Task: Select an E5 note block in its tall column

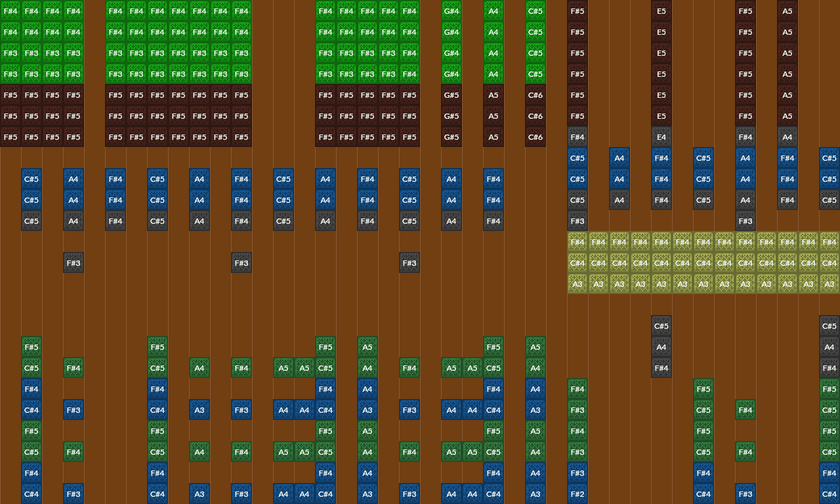Action: pos(661,53)
